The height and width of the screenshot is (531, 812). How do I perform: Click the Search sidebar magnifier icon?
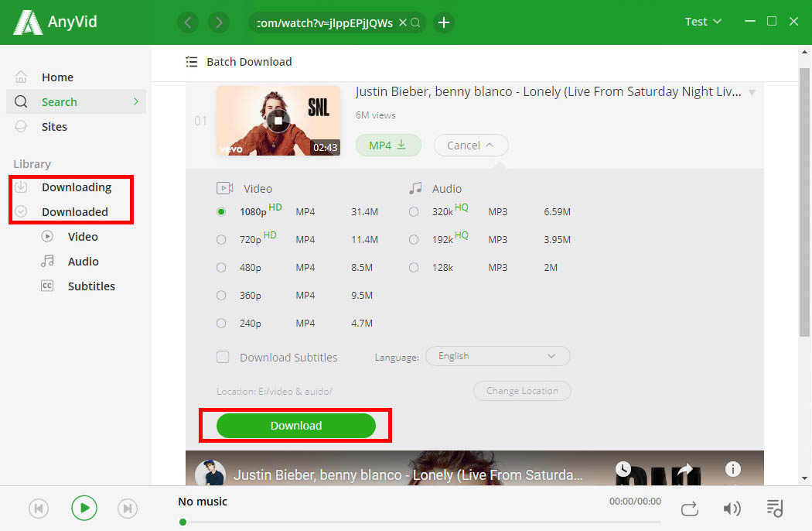[x=21, y=101]
